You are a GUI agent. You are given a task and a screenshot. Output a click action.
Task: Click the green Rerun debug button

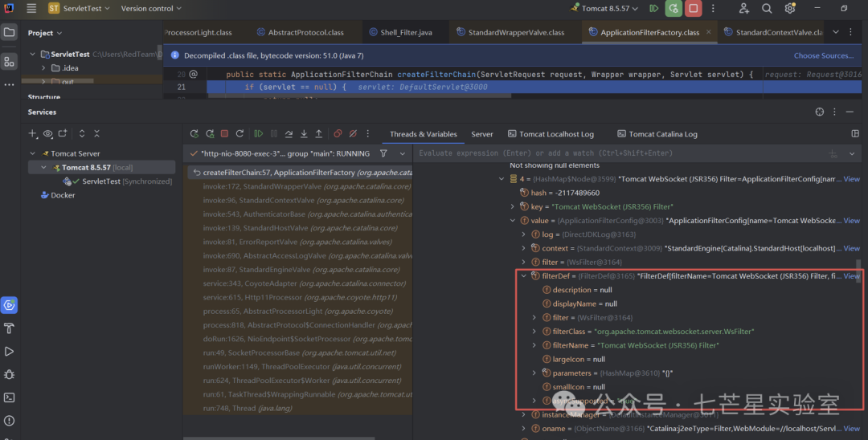coord(674,8)
